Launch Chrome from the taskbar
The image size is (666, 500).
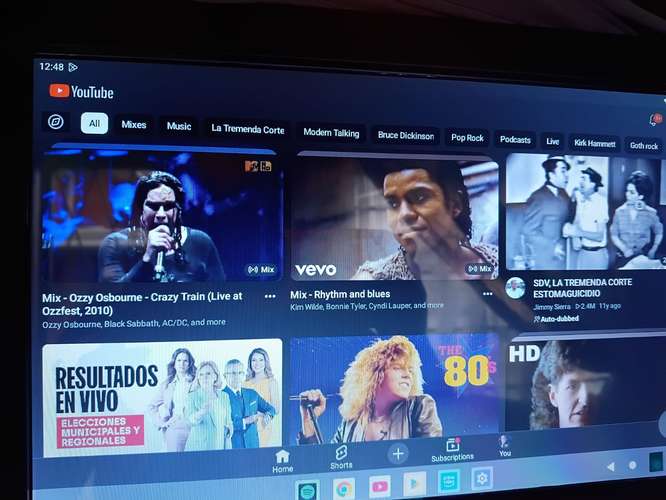coord(344,489)
